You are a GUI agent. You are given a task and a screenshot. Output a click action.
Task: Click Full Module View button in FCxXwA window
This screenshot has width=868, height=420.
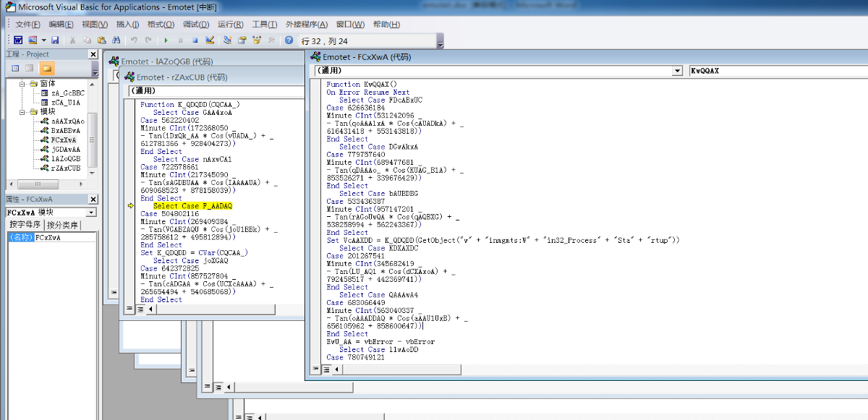[326, 369]
